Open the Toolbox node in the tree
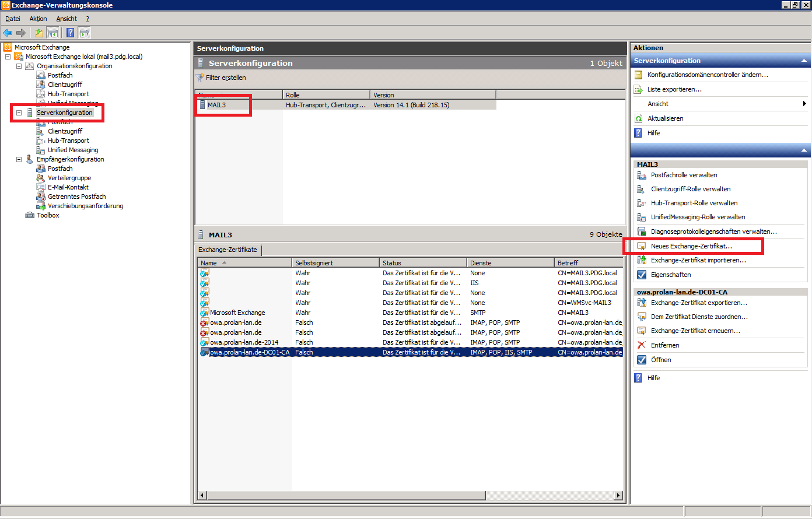The width and height of the screenshot is (812, 519). [48, 215]
